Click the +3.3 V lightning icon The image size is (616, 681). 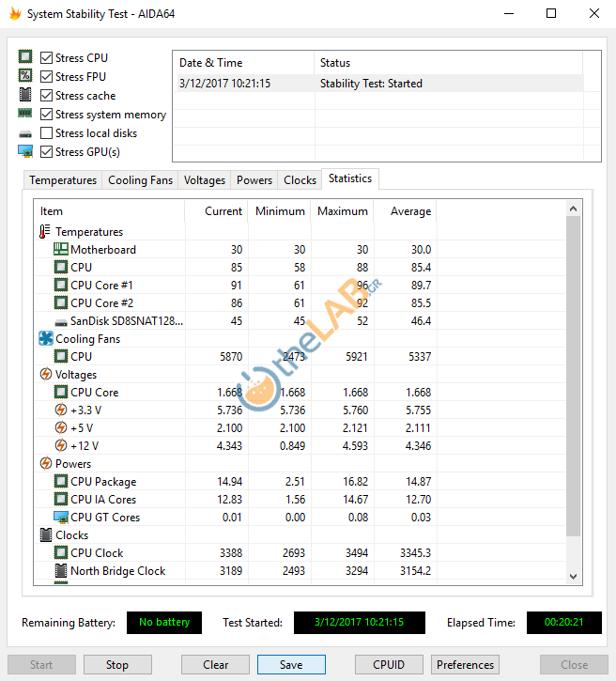coord(61,410)
